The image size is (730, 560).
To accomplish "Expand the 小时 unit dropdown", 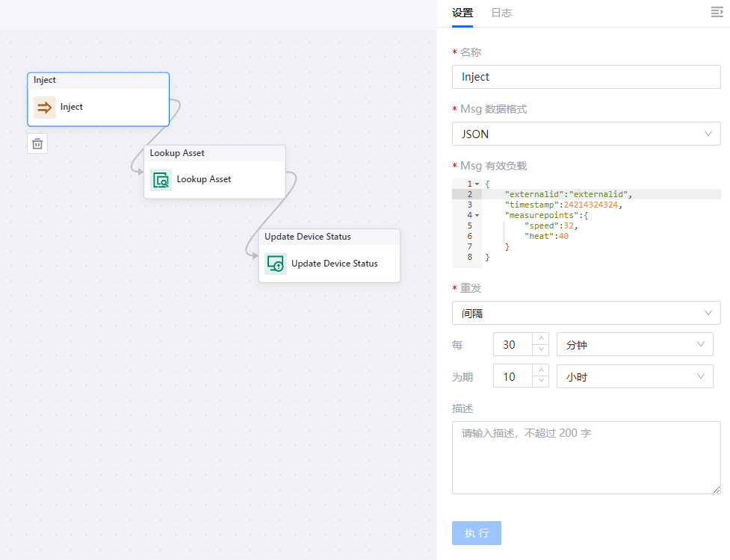I will tap(634, 376).
